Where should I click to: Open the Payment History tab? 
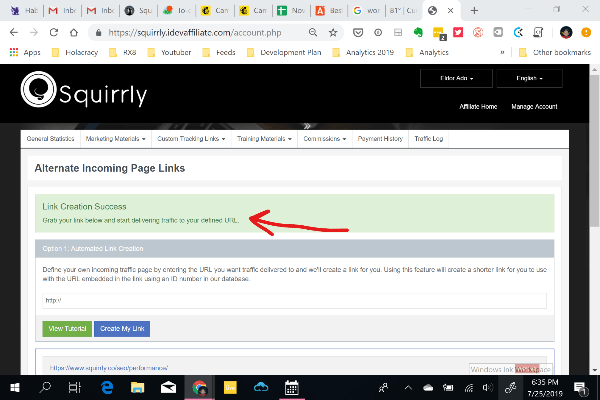tap(380, 139)
